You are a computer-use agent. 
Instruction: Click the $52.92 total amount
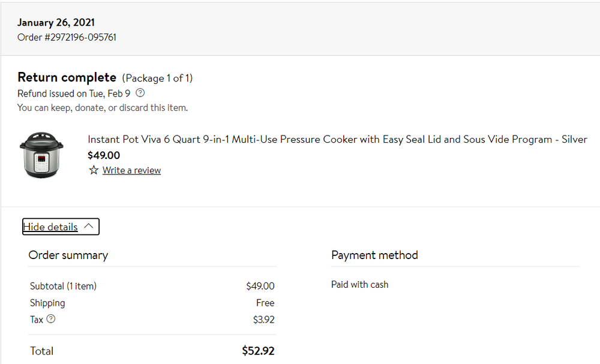258,351
